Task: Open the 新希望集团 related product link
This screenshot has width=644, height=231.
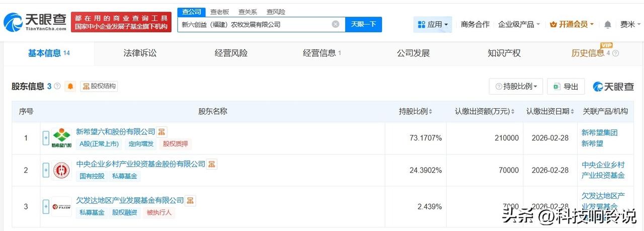Action: click(x=600, y=133)
